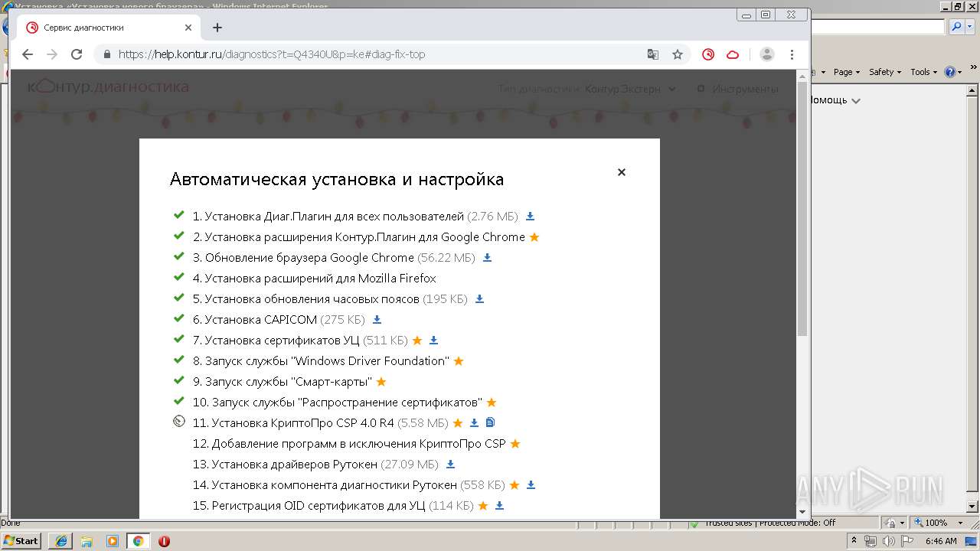
Task: Click star beside item 15 OID registration
Action: click(483, 506)
